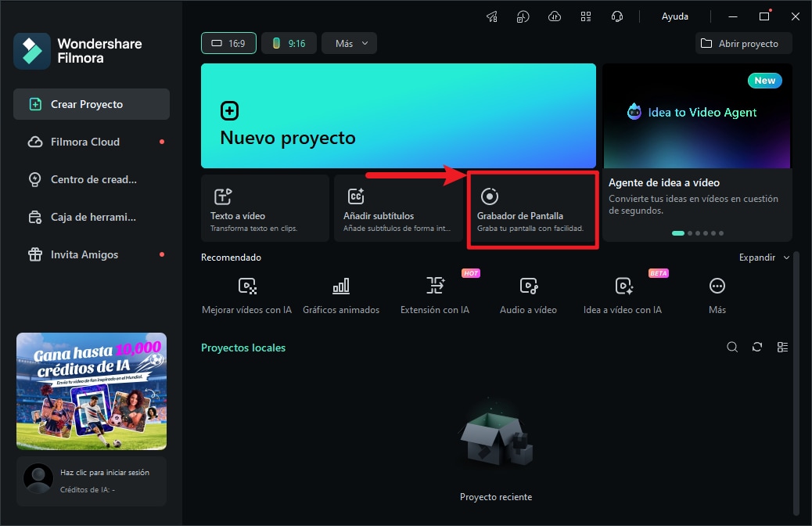Open Filmora Cloud in sidebar

(92, 142)
